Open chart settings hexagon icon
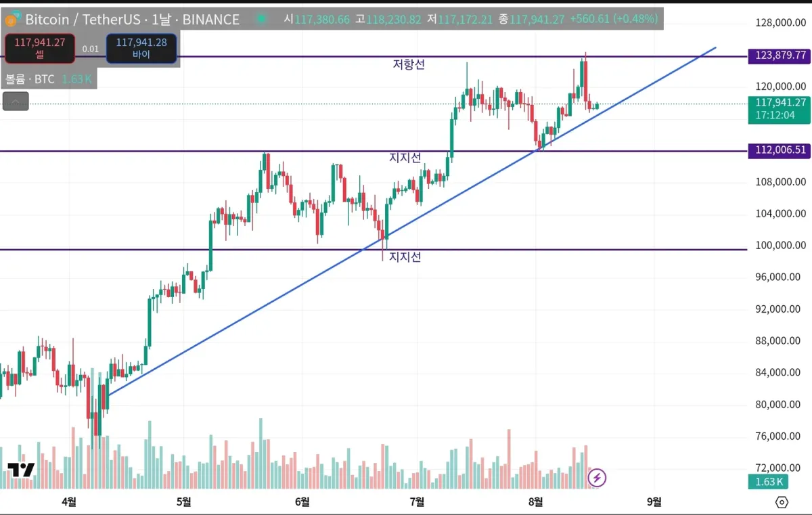This screenshot has height=515, width=812. coord(782,502)
